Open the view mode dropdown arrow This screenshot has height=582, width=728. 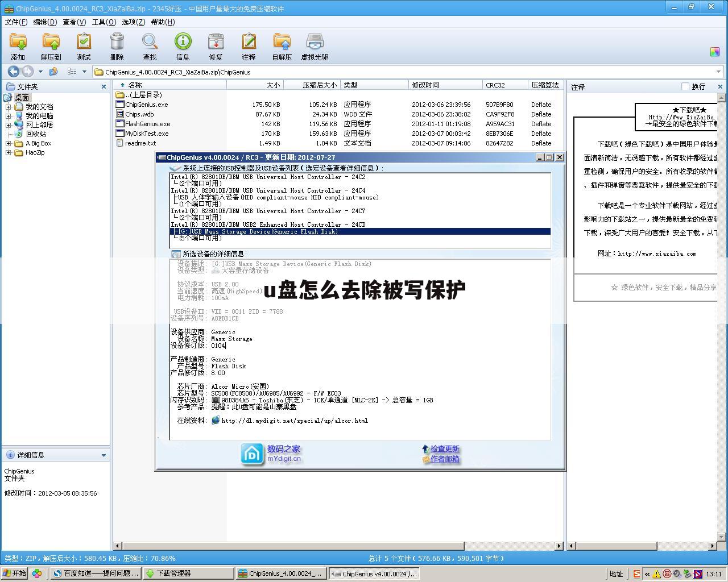pyautogui.click(x=84, y=72)
